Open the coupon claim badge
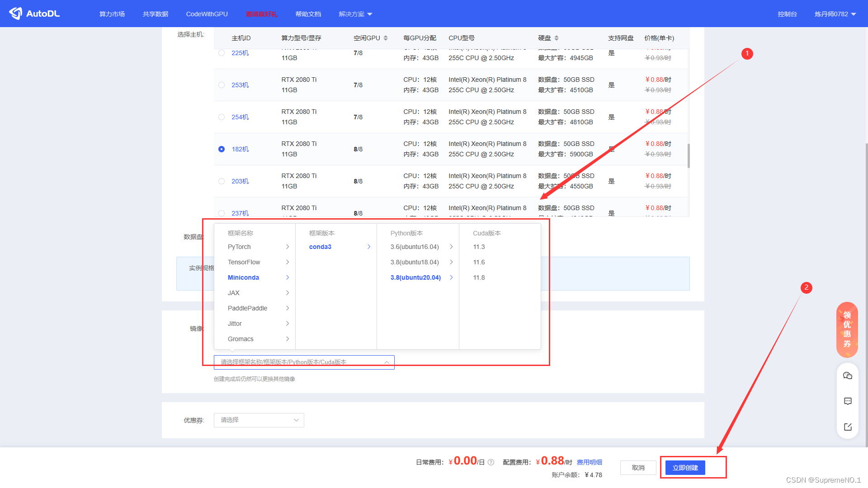Screen dimensions: 868x488 click(847, 329)
